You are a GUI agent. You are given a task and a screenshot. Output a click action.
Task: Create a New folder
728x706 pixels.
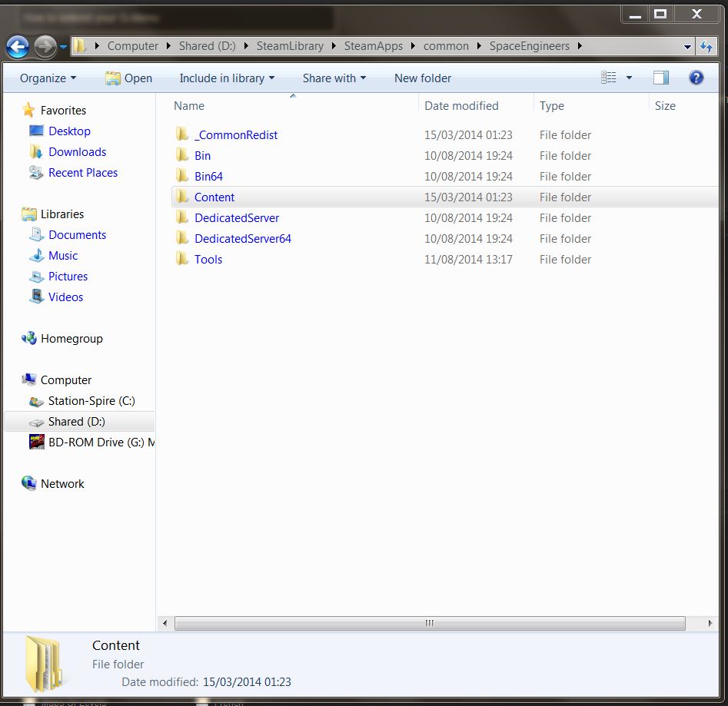click(x=423, y=78)
